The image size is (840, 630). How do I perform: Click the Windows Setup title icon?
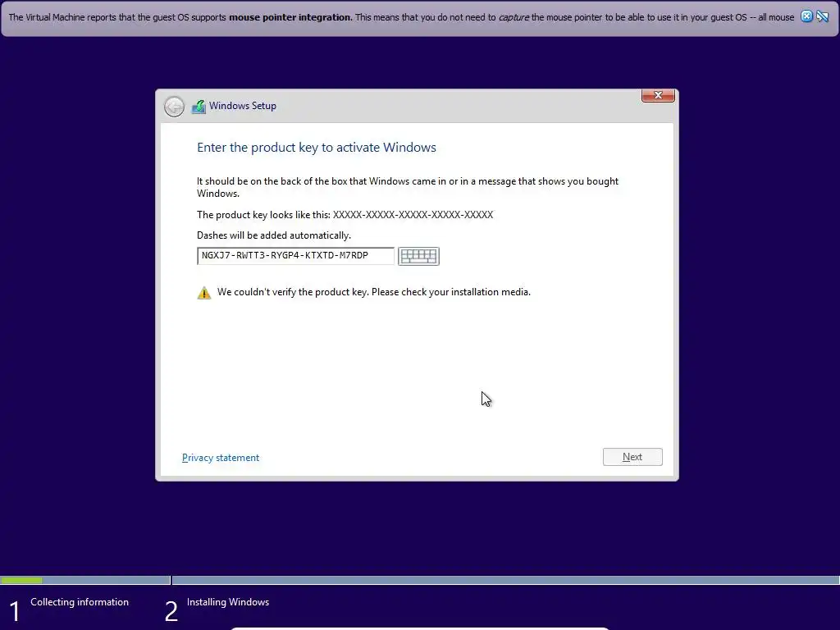pos(199,107)
